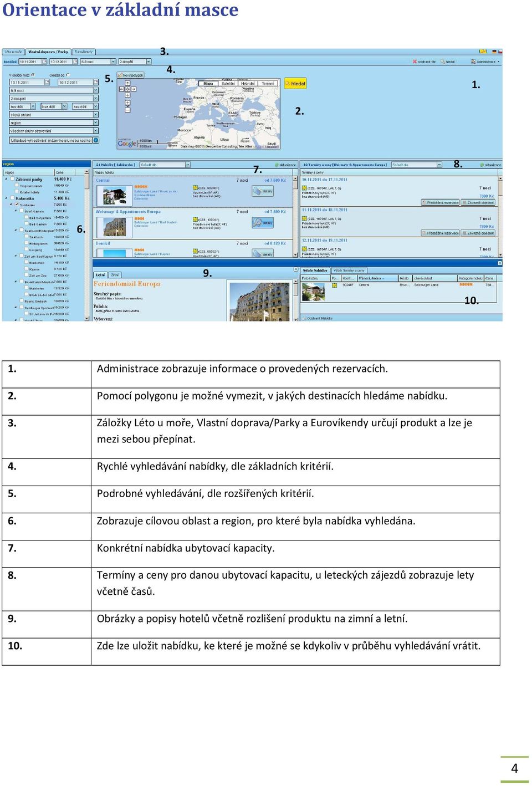The image size is (532, 786).
Task: Zoom out on the map
Action: point(127,110)
